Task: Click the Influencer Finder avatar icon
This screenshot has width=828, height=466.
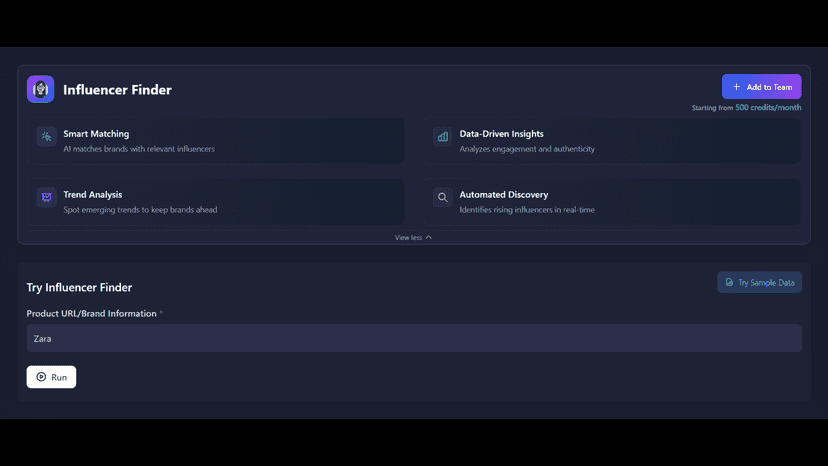Action: pyautogui.click(x=41, y=89)
